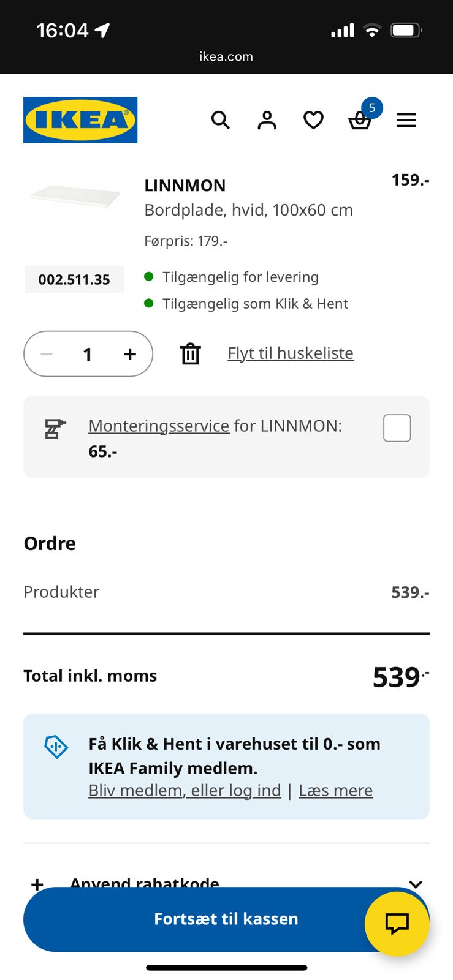Click the IKEA logo
This screenshot has height=980, width=453.
pos(80,120)
